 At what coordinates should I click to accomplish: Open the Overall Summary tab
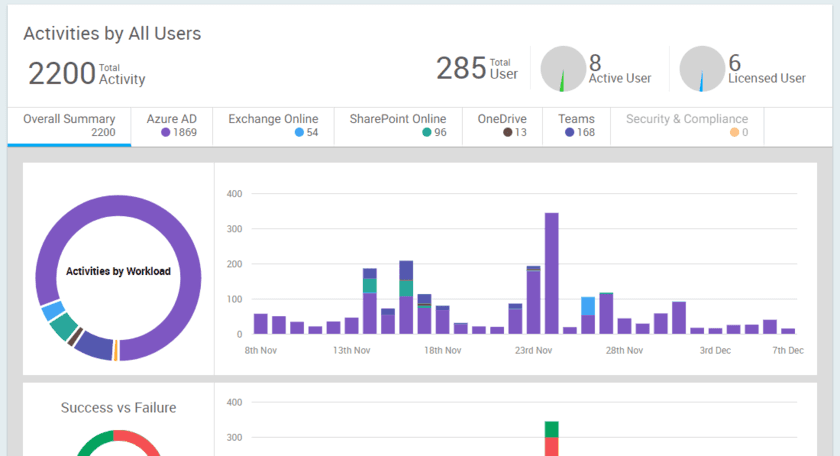coord(69,125)
